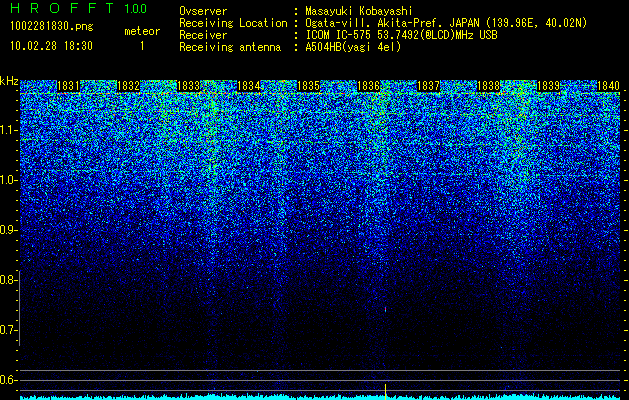Click the 1840 time marker
Viewport: 629px width, 400px height.
coord(609,86)
